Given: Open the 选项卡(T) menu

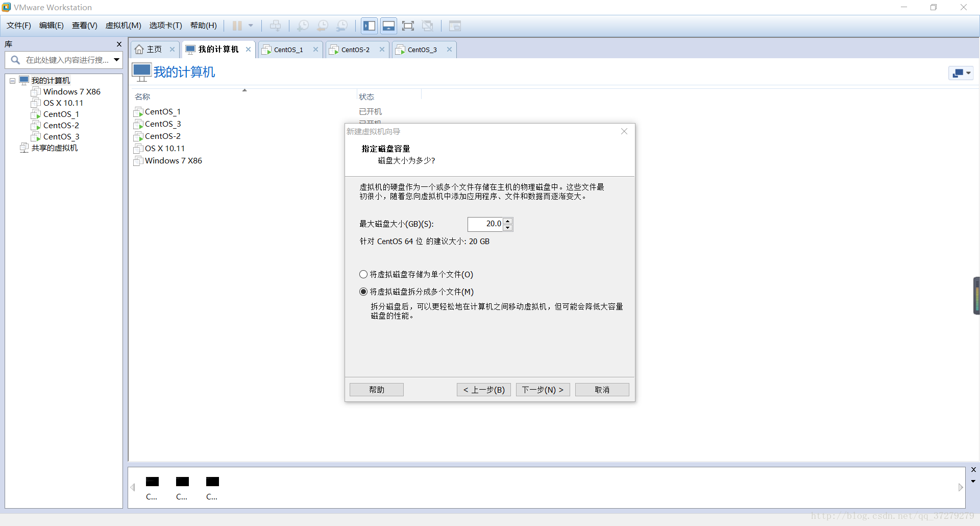Looking at the screenshot, I should click(x=166, y=26).
